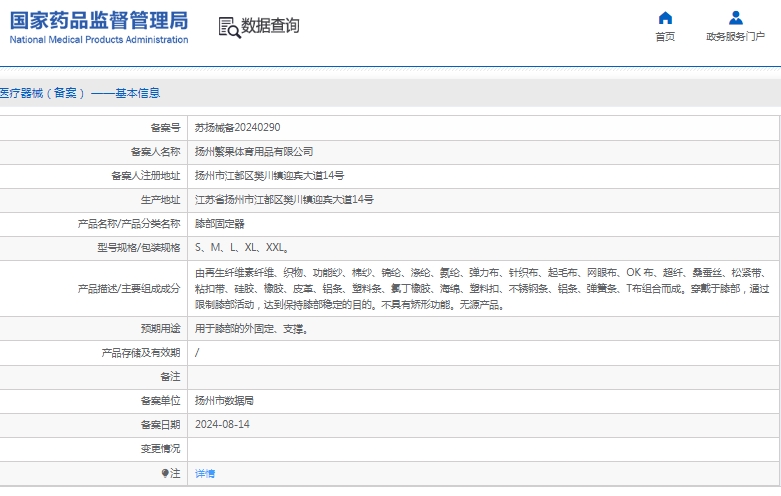The image size is (781, 496).
Task: Click the 备案号 row label
Action: 165,127
